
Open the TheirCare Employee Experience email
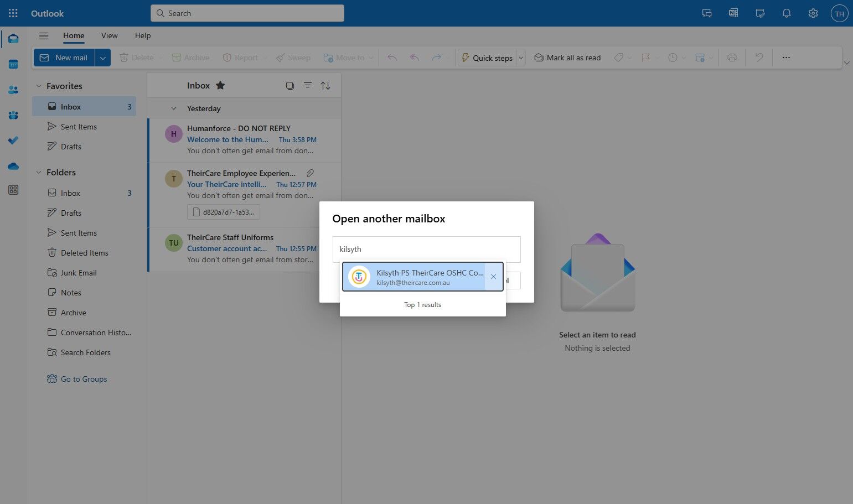coord(245,195)
